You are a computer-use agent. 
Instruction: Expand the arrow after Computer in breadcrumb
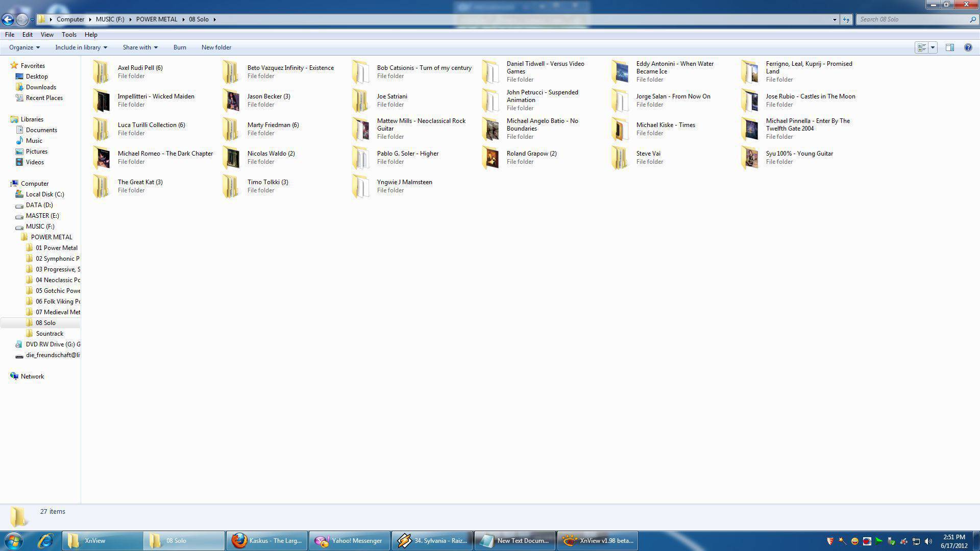click(90, 19)
